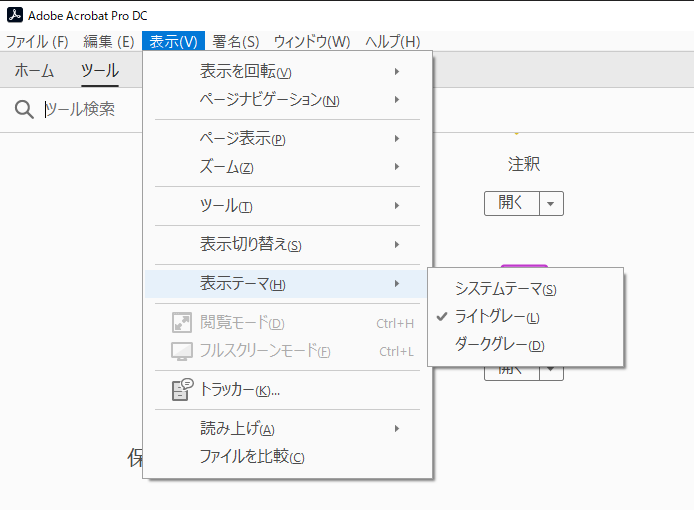This screenshot has width=694, height=510.
Task: Open the 編集(E) menu
Action: click(x=109, y=42)
